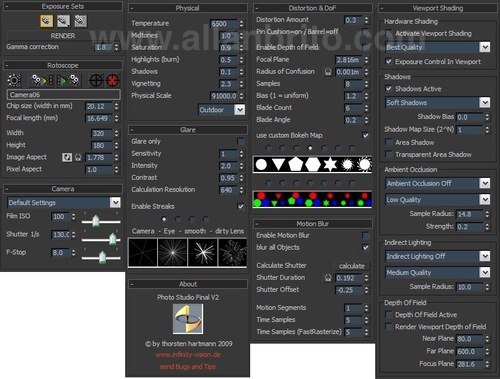Click the Rotoscope dice with yellow arrow icon
The image size is (500, 379).
pos(41,80)
